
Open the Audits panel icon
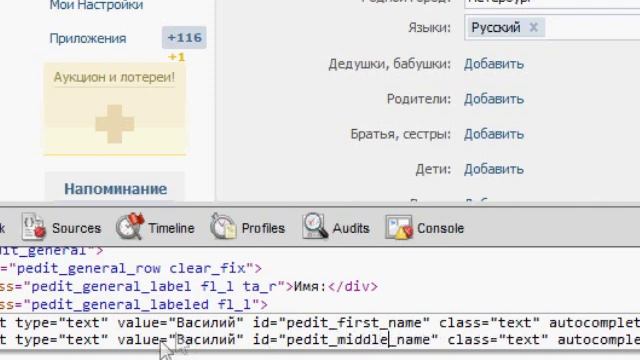(x=315, y=226)
